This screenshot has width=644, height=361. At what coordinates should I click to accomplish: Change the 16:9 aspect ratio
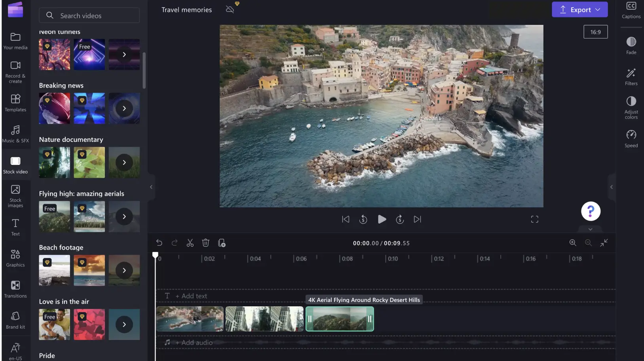click(x=595, y=32)
